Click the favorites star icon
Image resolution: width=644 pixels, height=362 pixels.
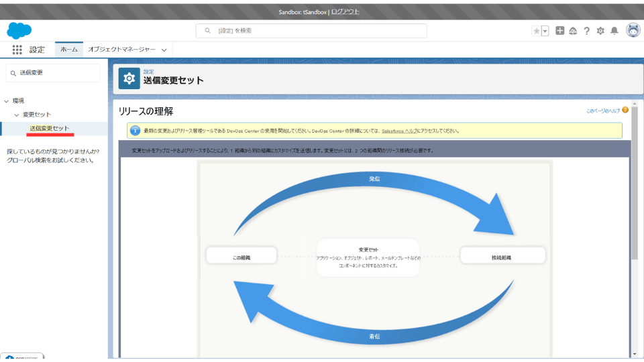click(x=536, y=31)
